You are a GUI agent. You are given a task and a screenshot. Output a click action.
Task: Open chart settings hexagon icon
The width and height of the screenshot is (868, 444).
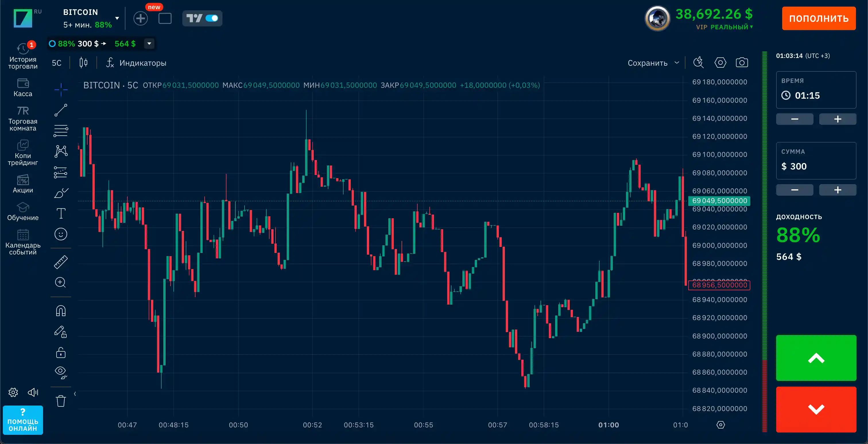720,63
